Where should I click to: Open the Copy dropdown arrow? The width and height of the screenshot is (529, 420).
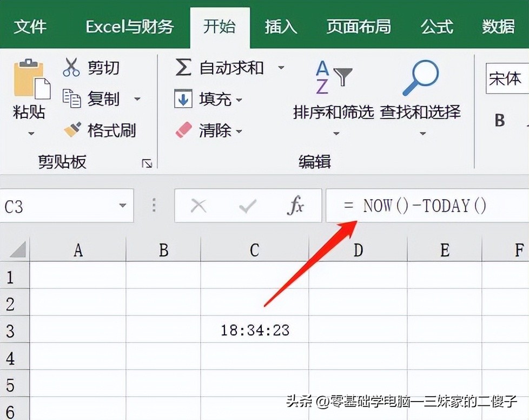click(x=137, y=99)
